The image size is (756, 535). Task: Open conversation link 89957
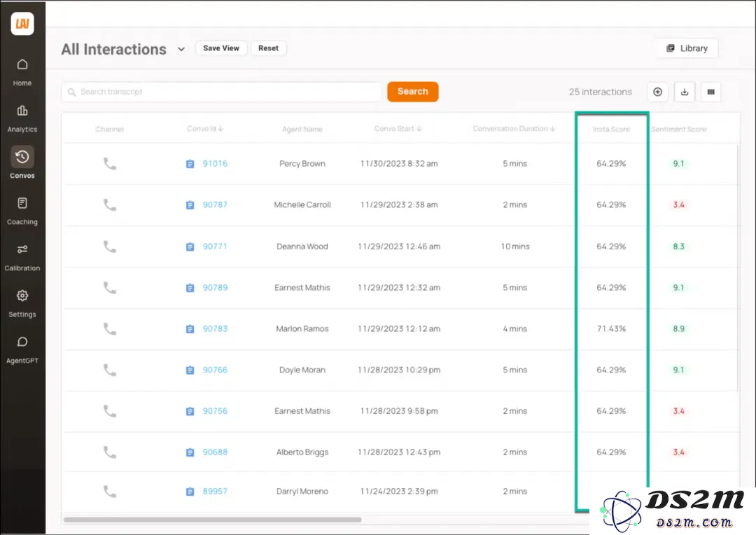click(215, 492)
